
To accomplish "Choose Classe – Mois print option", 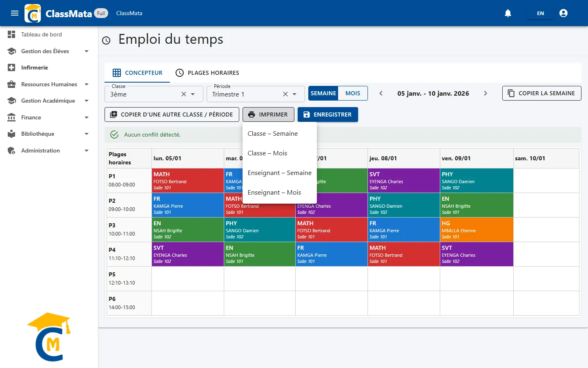I will (x=280, y=153).
